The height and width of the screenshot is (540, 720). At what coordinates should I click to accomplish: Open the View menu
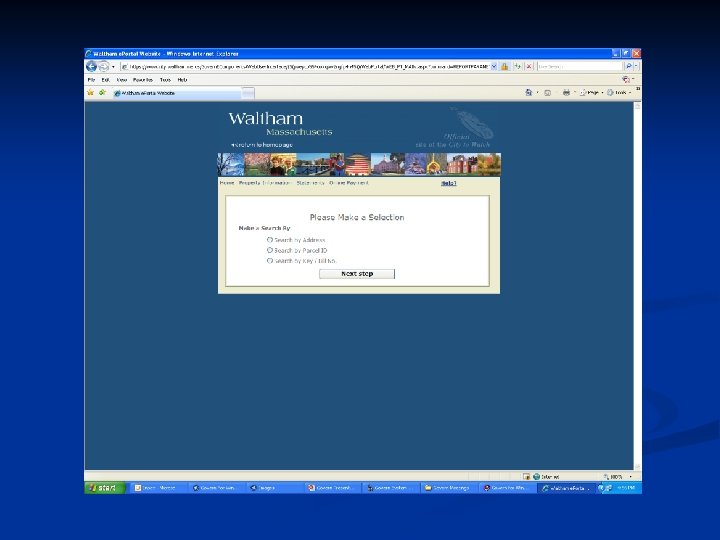122,80
